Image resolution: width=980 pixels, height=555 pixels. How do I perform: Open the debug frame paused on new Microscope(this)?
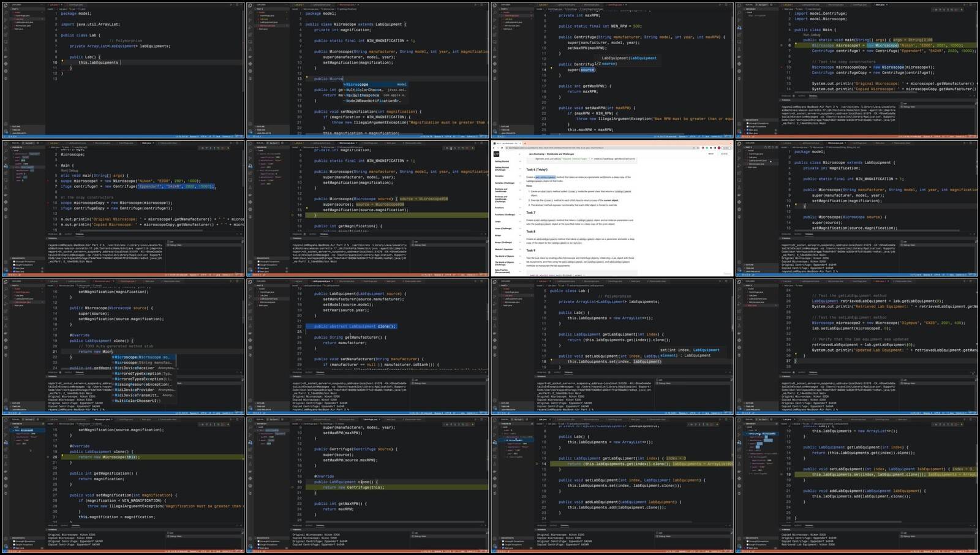(x=123, y=485)
